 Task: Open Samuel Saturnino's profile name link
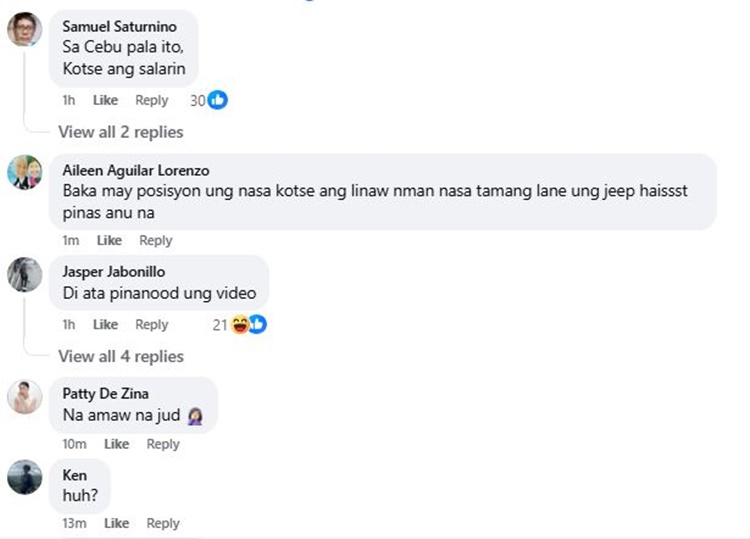[120, 26]
